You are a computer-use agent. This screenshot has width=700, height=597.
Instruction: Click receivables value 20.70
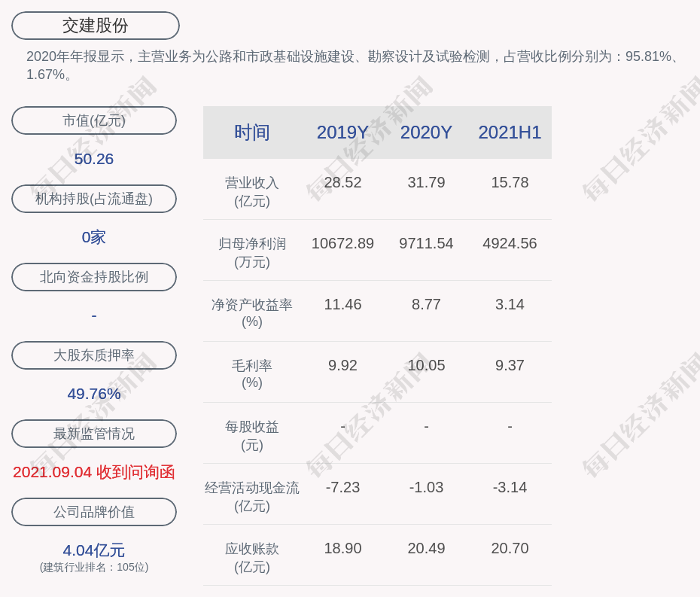pyautogui.click(x=510, y=548)
